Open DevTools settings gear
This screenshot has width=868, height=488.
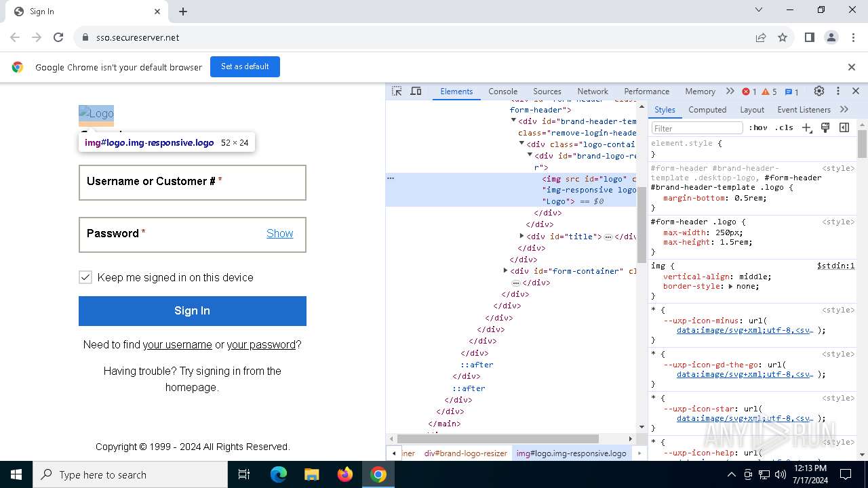point(819,91)
